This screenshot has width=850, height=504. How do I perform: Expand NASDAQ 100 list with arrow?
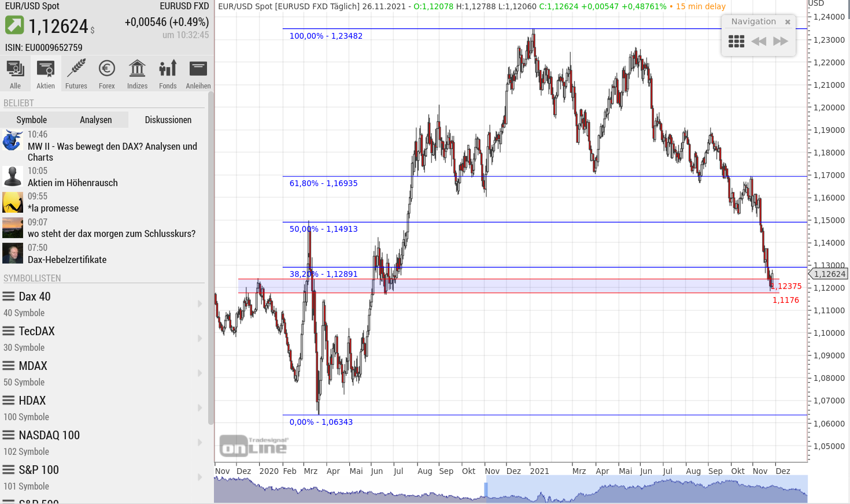[x=199, y=443]
